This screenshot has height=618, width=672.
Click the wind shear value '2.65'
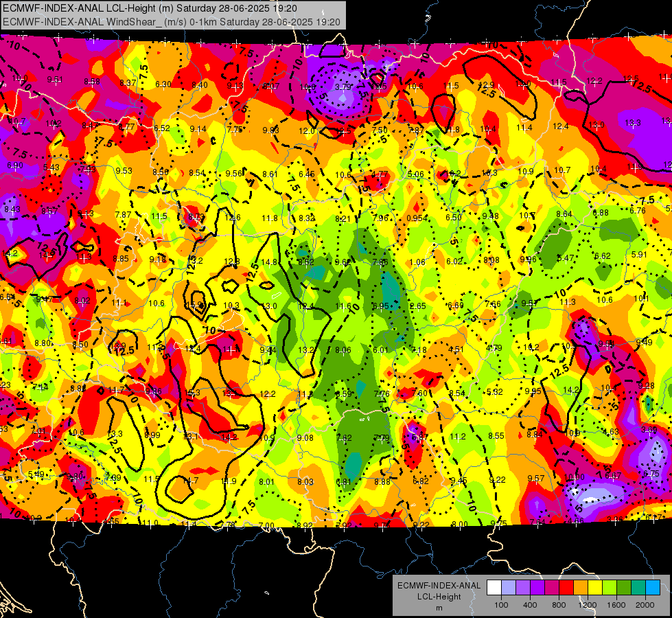(x=418, y=306)
